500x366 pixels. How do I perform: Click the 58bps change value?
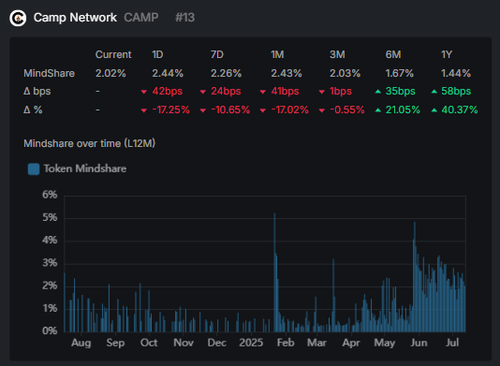pos(456,91)
